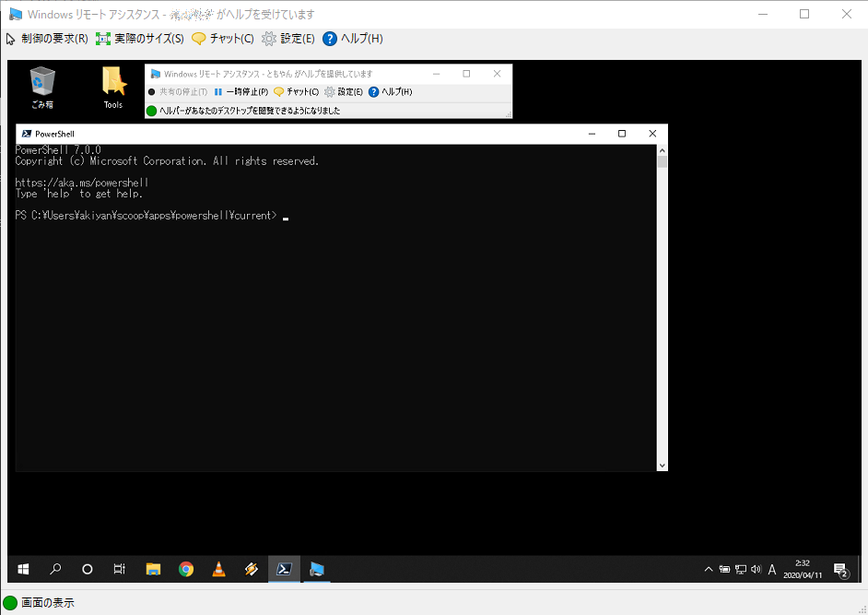
Task: Click the network tray icon
Action: 740,569
